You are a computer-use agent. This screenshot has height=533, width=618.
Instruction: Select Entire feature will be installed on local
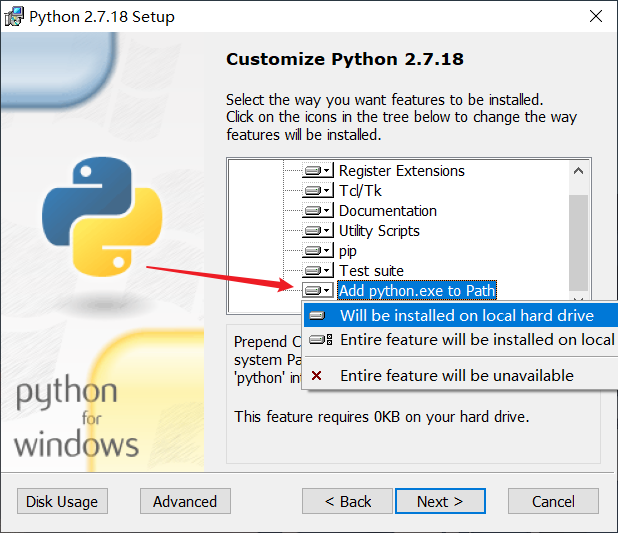[x=476, y=340]
